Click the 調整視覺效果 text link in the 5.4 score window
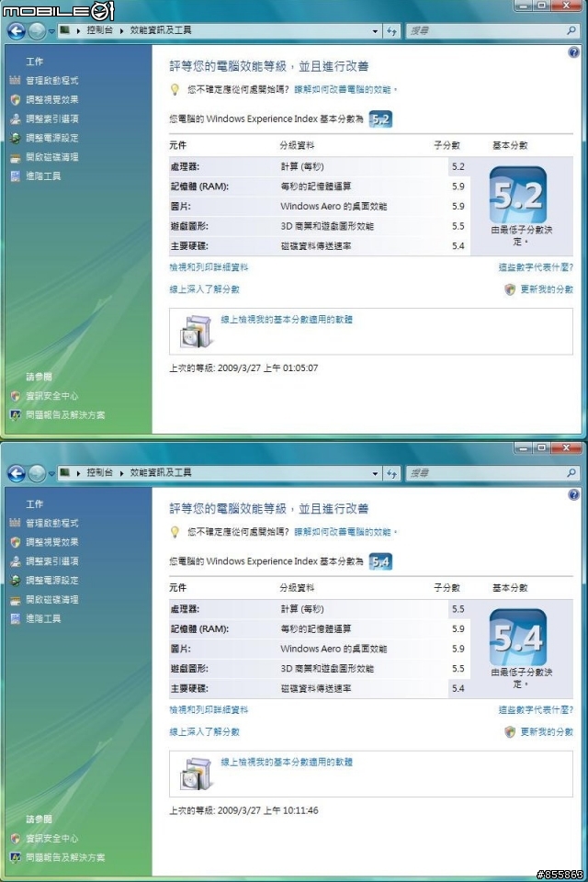Viewport: 588px width, 882px height. [x=52, y=542]
